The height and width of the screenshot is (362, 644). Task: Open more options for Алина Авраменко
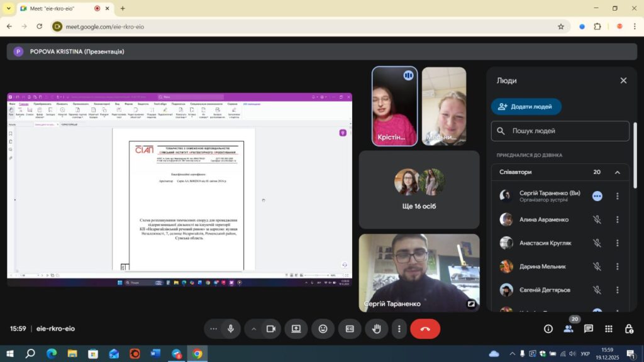[x=617, y=220]
